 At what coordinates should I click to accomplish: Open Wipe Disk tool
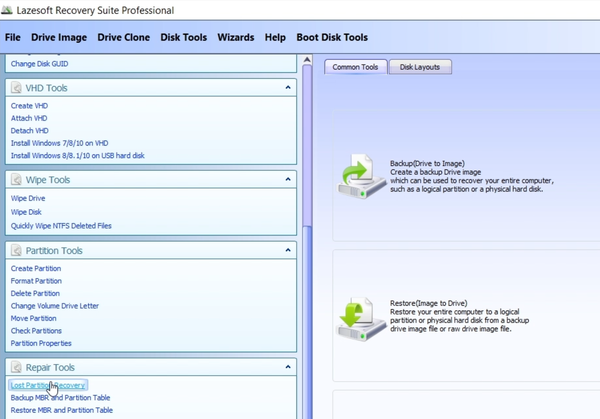pyautogui.click(x=26, y=212)
